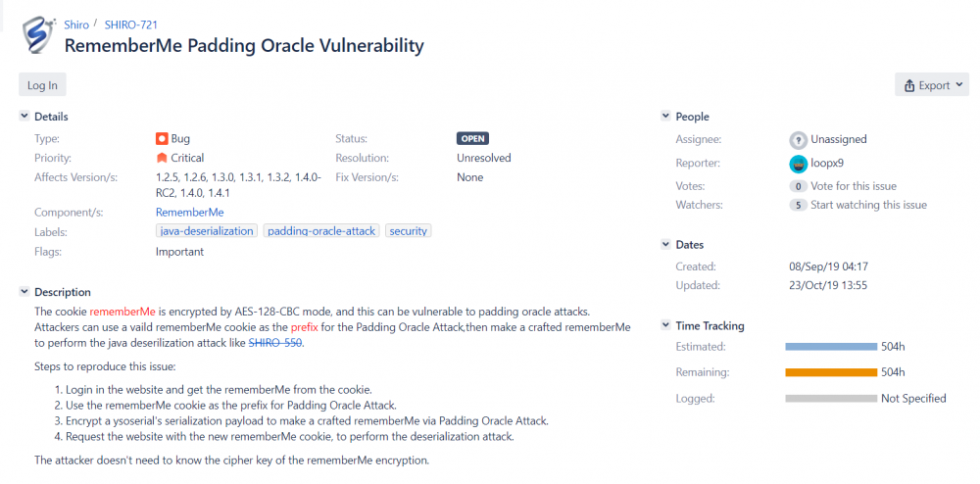Image resolution: width=980 pixels, height=484 pixels.
Task: Click the Log In button
Action: (42, 85)
